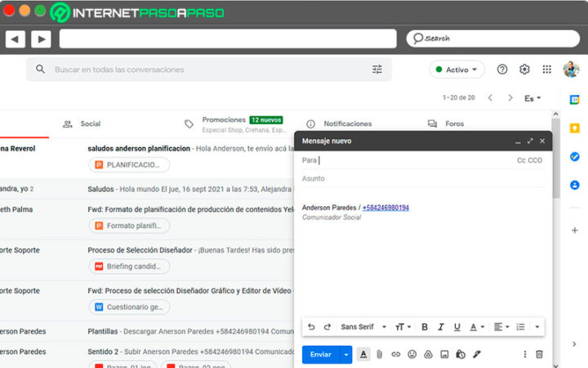Viewport: 588px width, 368px height.
Task: Toggle underline text formatting
Action: coord(457,327)
